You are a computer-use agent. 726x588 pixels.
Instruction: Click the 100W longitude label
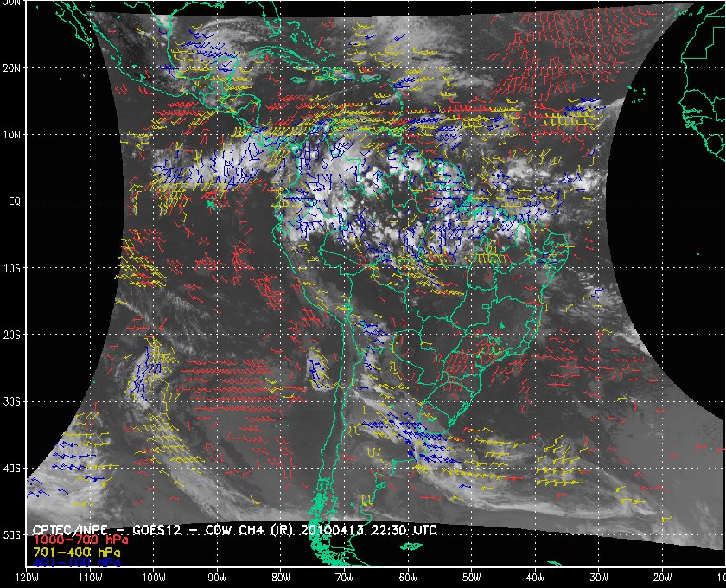pyautogui.click(x=153, y=578)
